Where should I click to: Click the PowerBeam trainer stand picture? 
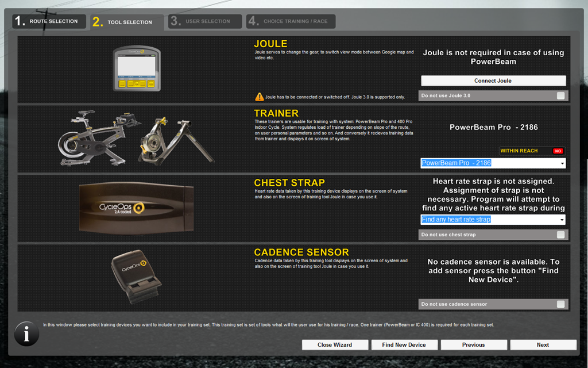tap(177, 140)
